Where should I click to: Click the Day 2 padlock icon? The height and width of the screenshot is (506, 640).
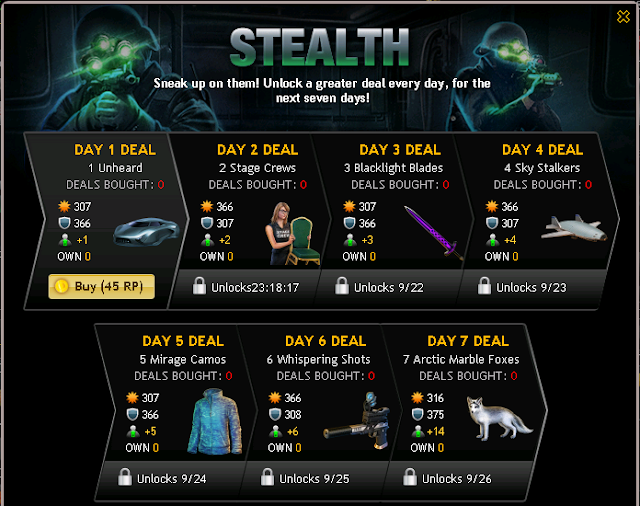pos(199,286)
